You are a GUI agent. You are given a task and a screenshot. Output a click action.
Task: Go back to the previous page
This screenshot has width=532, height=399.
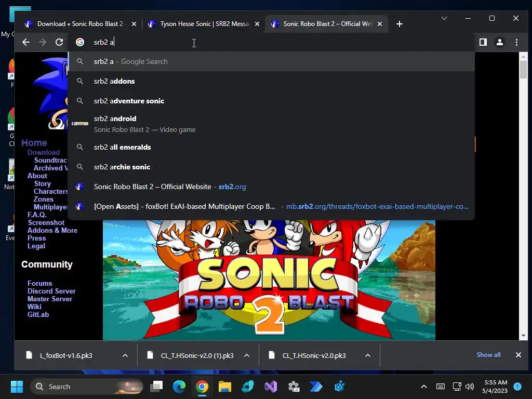tap(26, 42)
